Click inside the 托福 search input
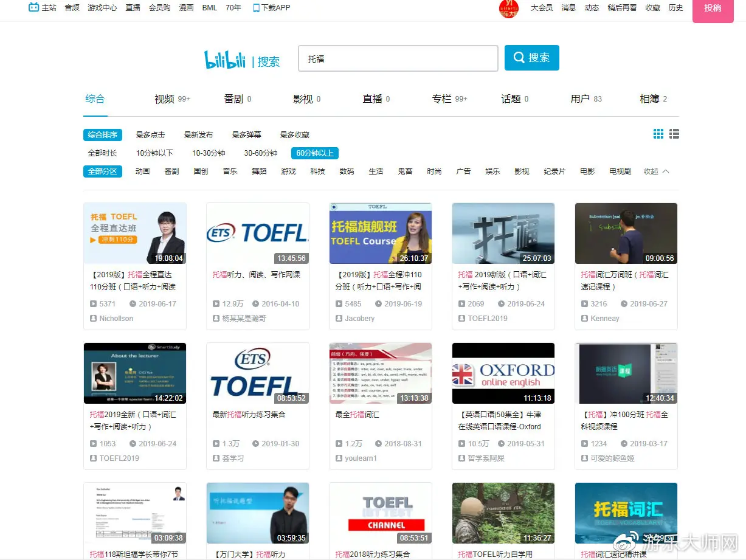This screenshot has width=746, height=560. 398,58
